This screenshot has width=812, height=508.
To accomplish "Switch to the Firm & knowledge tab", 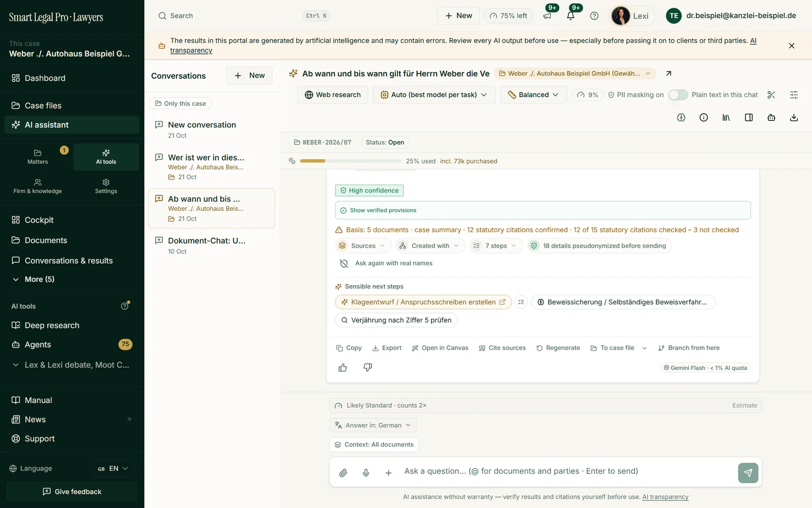I will [38, 186].
